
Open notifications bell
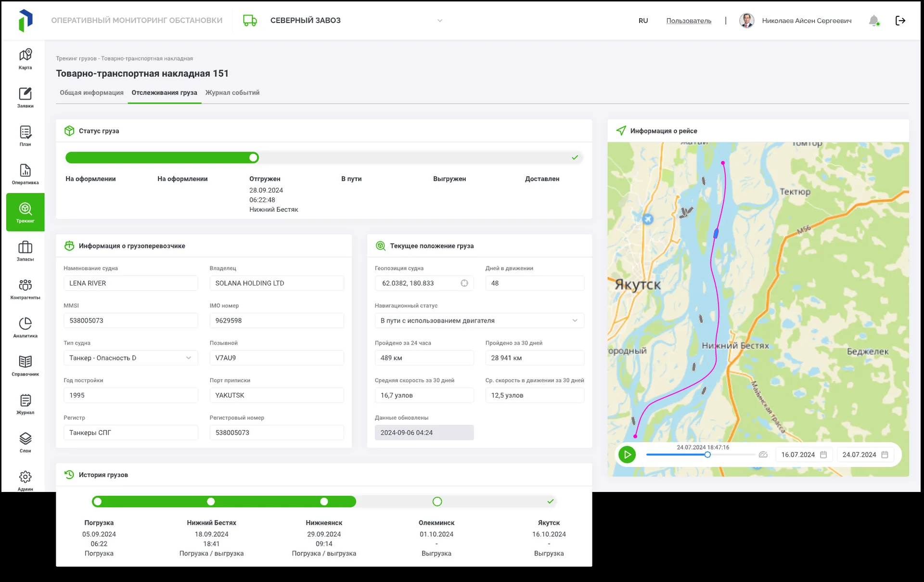874,21
